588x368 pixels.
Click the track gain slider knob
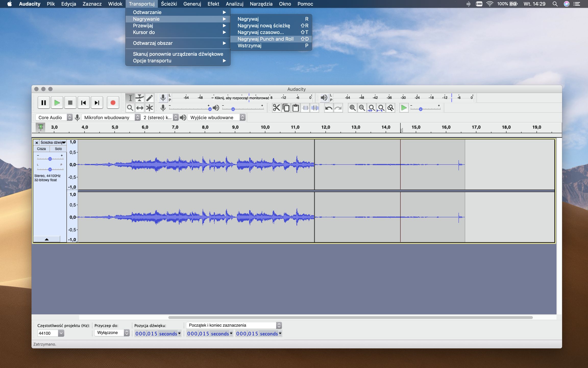(50, 159)
